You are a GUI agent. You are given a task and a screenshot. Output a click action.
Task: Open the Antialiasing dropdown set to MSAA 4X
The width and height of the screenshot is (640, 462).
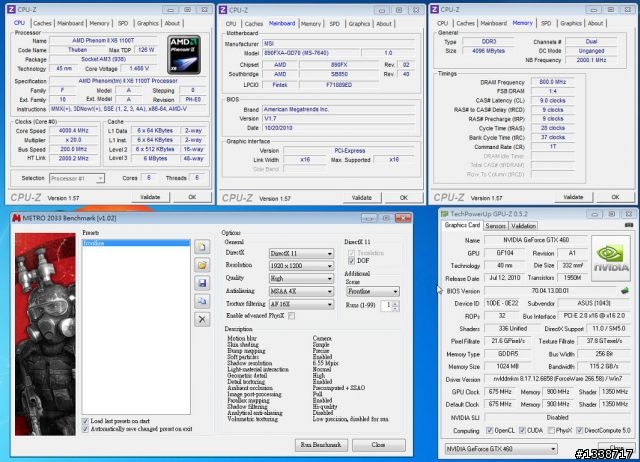pos(301,291)
